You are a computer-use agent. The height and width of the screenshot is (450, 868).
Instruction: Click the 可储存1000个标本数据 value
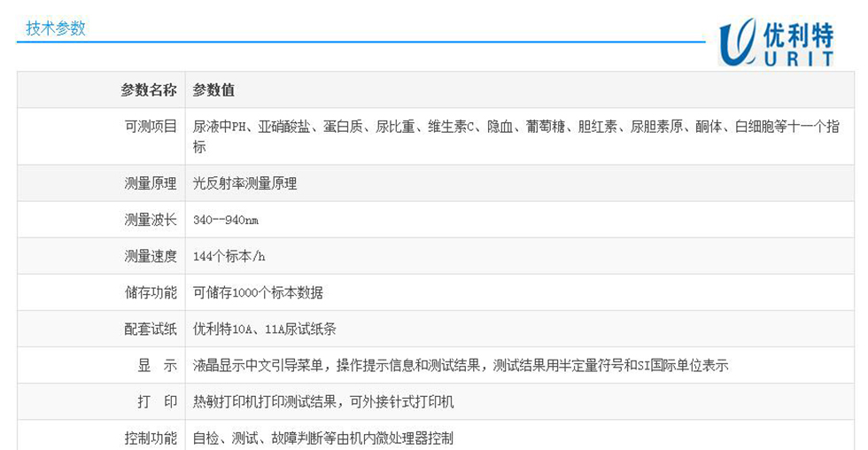tap(258, 292)
